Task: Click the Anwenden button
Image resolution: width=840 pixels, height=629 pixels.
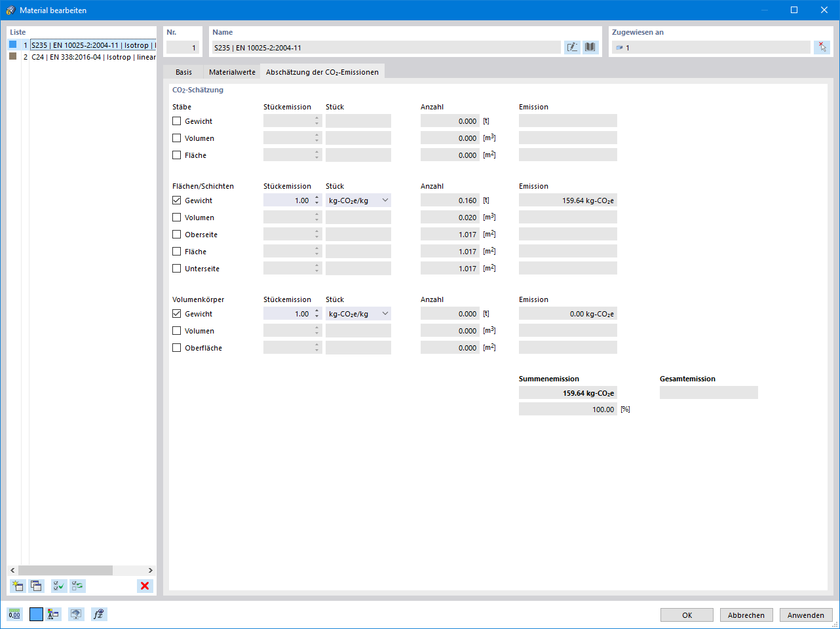Action: click(x=806, y=615)
